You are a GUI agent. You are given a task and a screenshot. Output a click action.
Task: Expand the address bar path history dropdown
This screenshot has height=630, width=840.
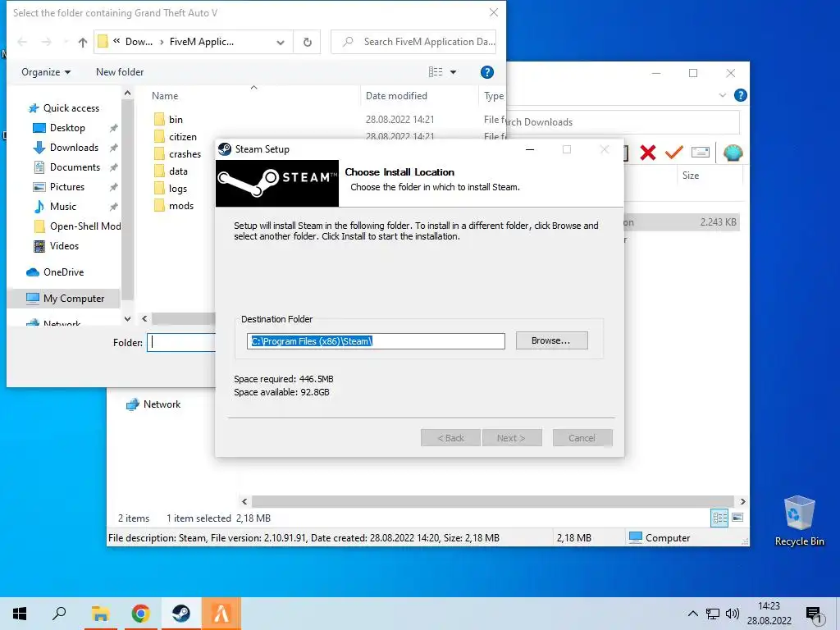281,43
